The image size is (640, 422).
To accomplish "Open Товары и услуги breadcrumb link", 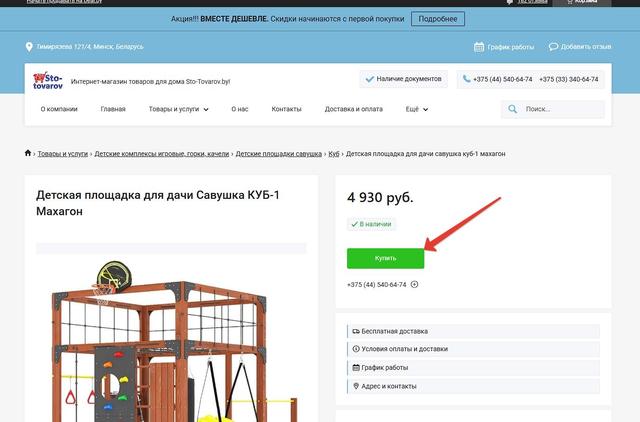I will [63, 153].
